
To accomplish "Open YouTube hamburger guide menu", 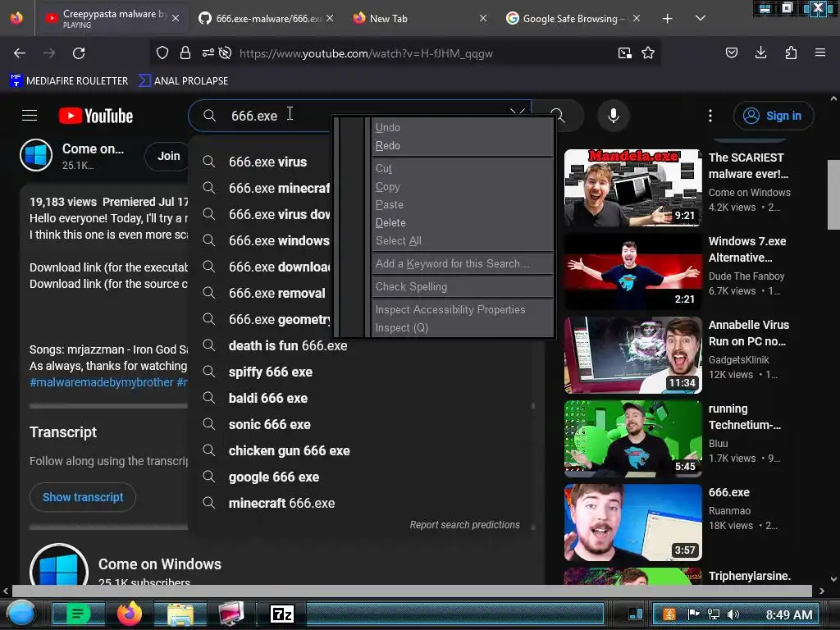I will click(30, 116).
